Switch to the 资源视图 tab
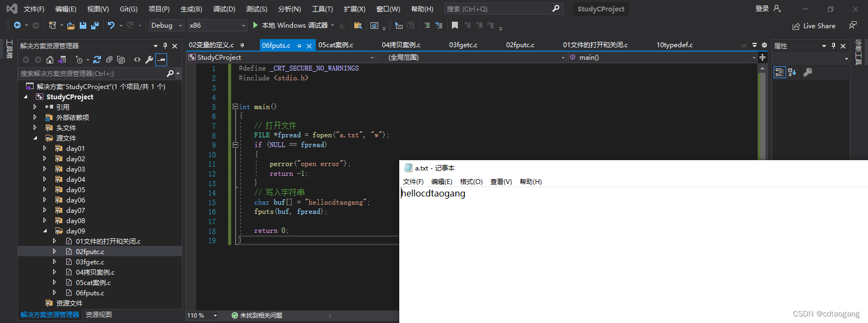This screenshot has height=323, width=868. point(99,315)
